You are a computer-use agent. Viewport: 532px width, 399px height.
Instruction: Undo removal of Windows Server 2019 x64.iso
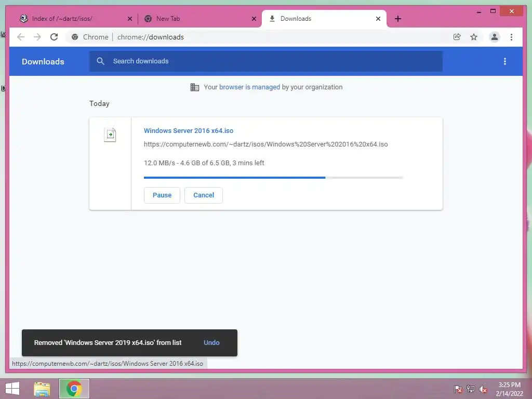tap(211, 343)
